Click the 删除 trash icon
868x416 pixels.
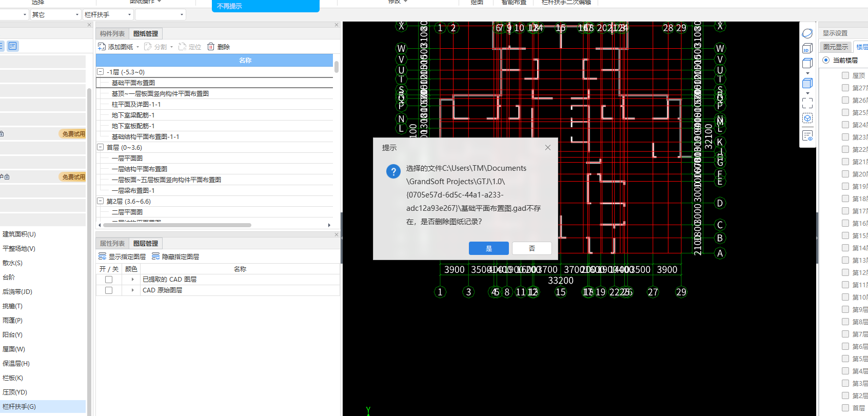(211, 47)
